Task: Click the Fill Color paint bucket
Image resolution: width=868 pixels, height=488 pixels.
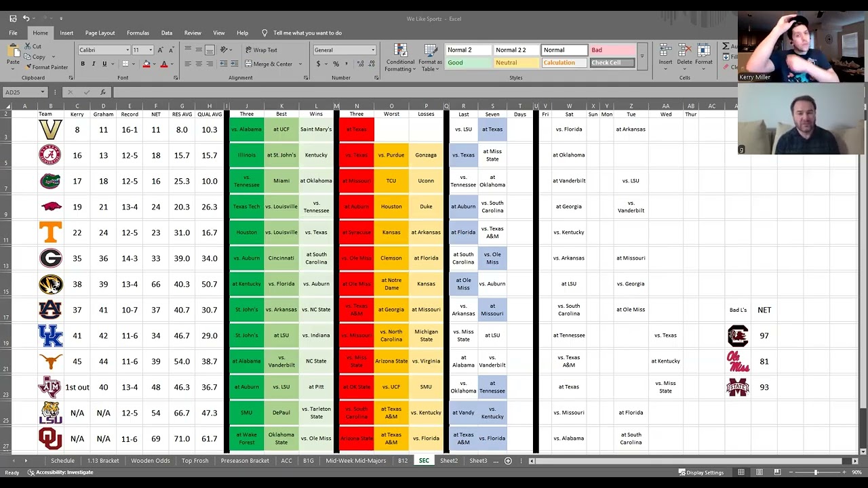Action: tap(146, 64)
